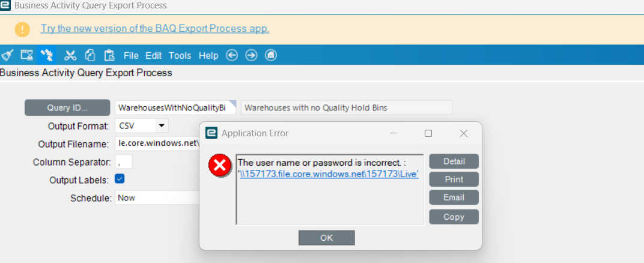Image resolution: width=644 pixels, height=263 pixels.
Task: Open the File menu
Action: [131, 55]
